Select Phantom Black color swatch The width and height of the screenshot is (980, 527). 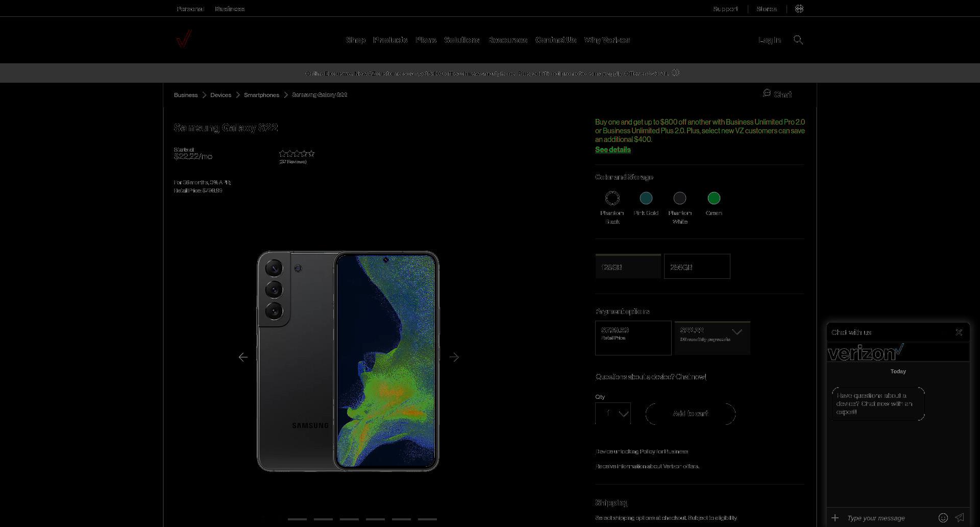[x=612, y=198]
